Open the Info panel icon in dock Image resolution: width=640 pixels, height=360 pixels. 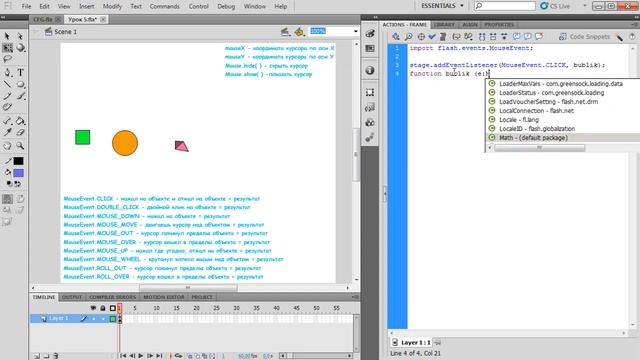(370, 70)
